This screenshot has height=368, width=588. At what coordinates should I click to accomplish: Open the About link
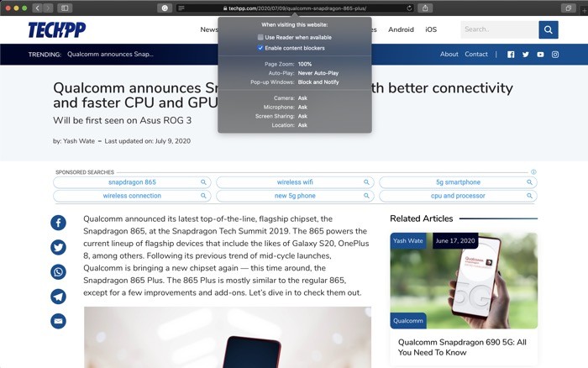(449, 55)
